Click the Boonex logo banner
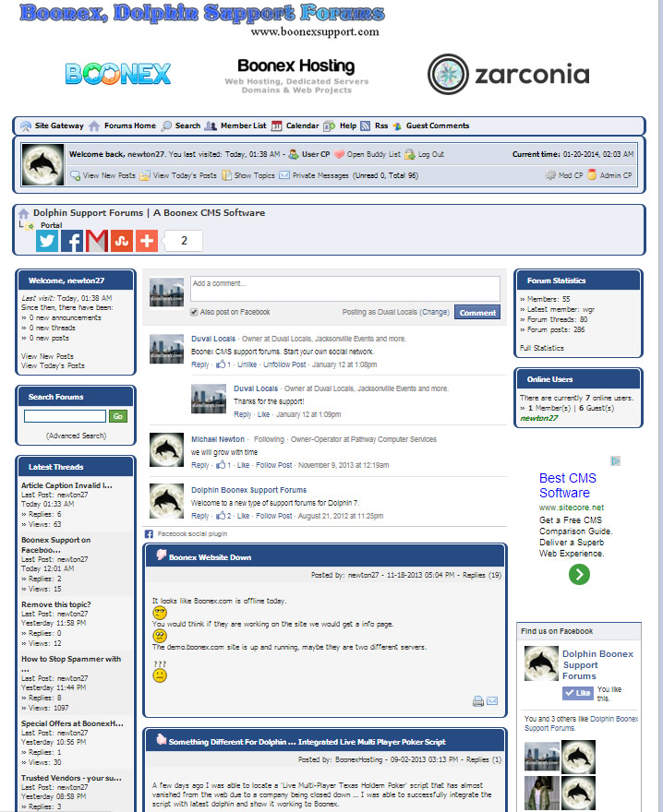This screenshot has height=812, width=663. pos(117,74)
